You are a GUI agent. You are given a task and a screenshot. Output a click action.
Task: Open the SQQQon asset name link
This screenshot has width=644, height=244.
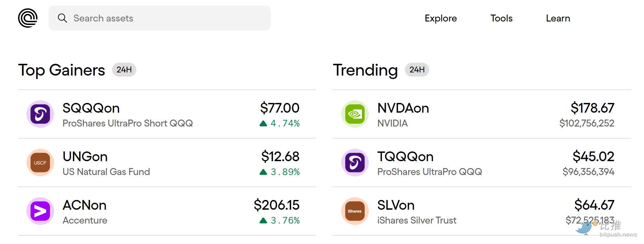[x=91, y=108]
